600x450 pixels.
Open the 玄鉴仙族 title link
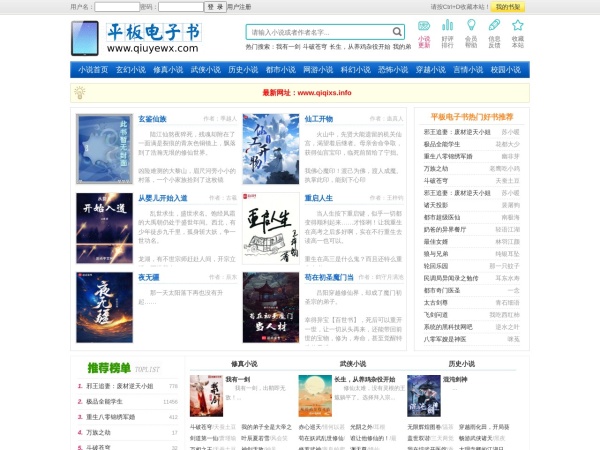coord(152,119)
